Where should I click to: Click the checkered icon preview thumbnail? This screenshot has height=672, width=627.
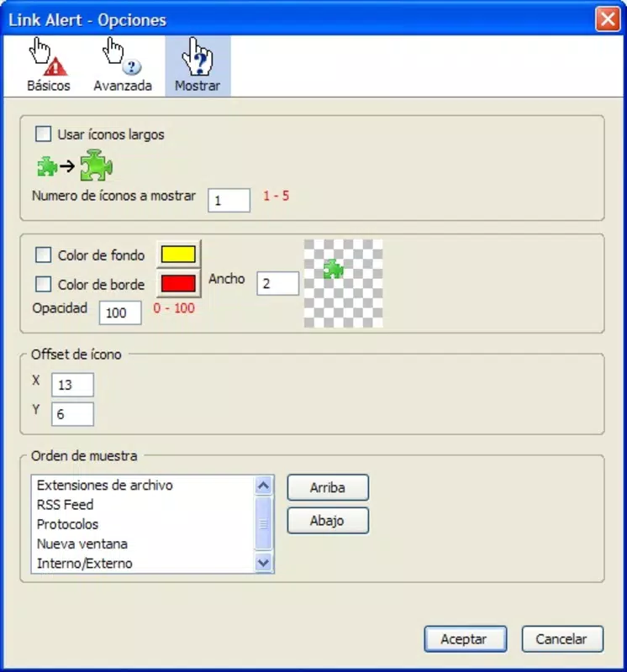[x=344, y=283]
